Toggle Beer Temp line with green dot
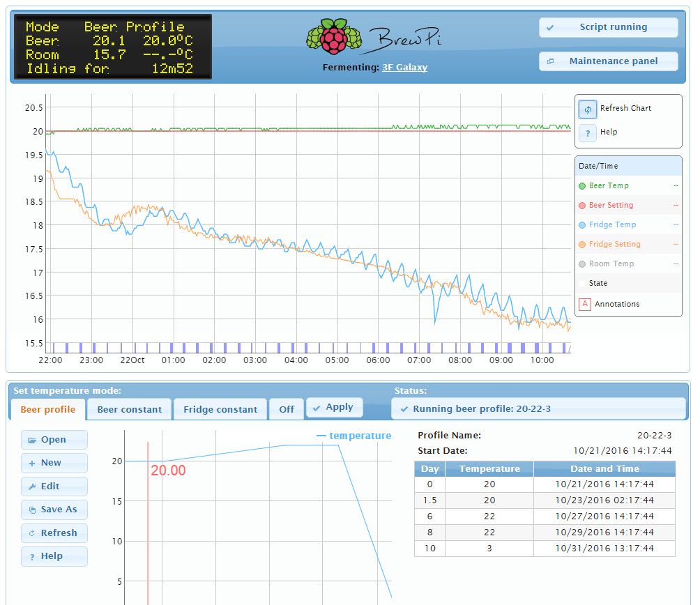 click(582, 186)
